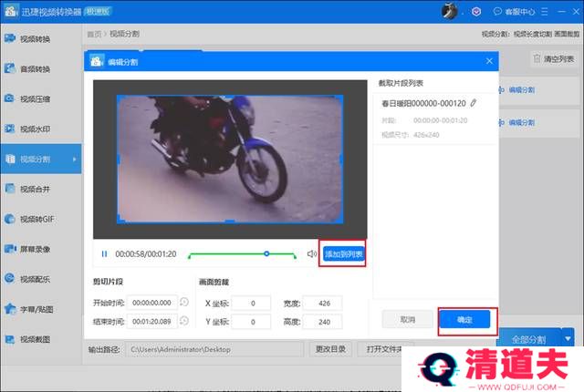584x392 pixels.
Task: Click 清空列表 button
Action: tap(554, 58)
